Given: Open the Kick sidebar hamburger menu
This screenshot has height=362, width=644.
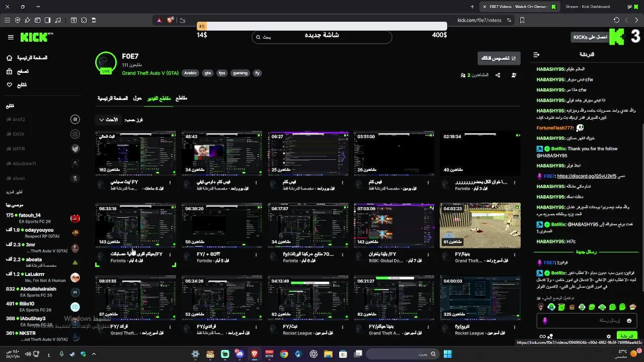Looking at the screenshot, I should 11,37.
